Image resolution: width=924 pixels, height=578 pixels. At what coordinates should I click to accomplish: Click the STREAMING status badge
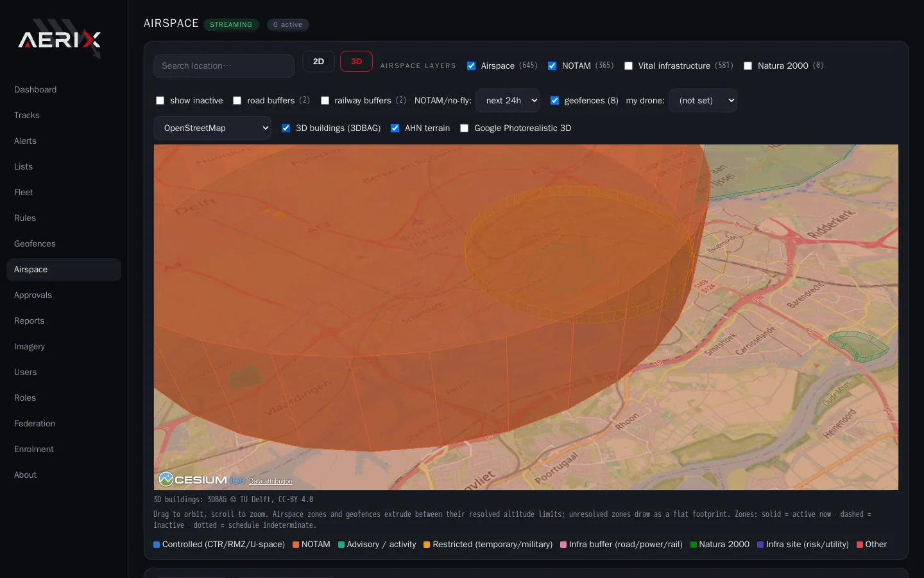[231, 24]
